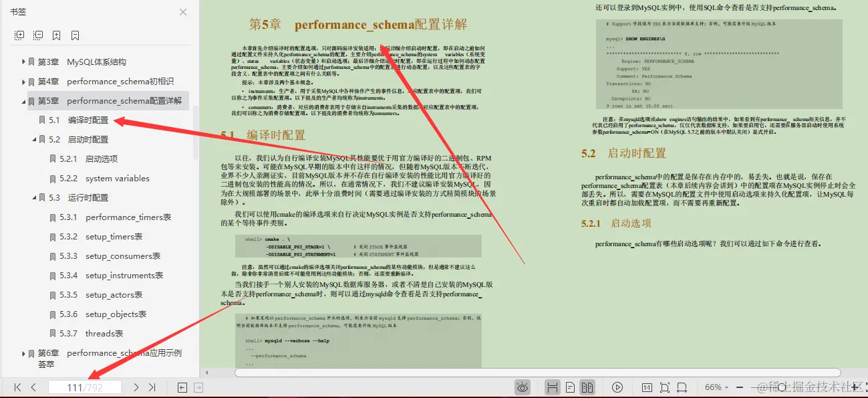
Task: Collapse 第5章 performance_schema配置详解 bookmark
Action: click(x=23, y=101)
